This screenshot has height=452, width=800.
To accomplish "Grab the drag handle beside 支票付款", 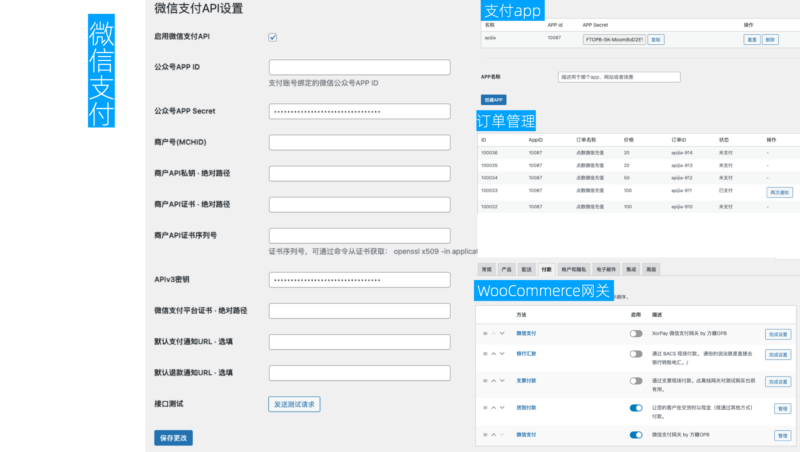I will coord(484,380).
